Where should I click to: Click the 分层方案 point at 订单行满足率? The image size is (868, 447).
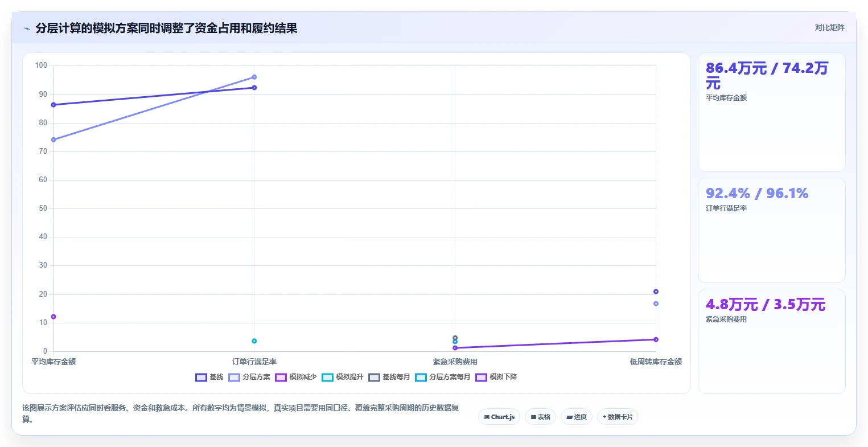pyautogui.click(x=254, y=77)
